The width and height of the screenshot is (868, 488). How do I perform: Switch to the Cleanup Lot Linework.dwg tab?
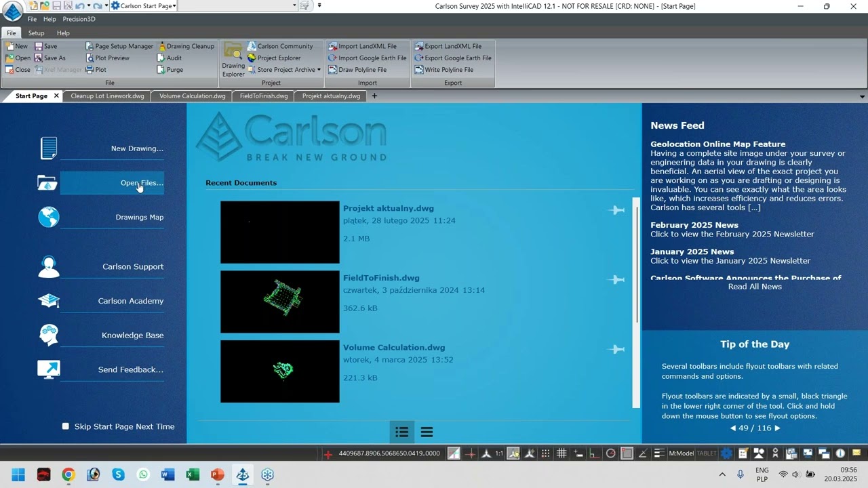tap(107, 96)
